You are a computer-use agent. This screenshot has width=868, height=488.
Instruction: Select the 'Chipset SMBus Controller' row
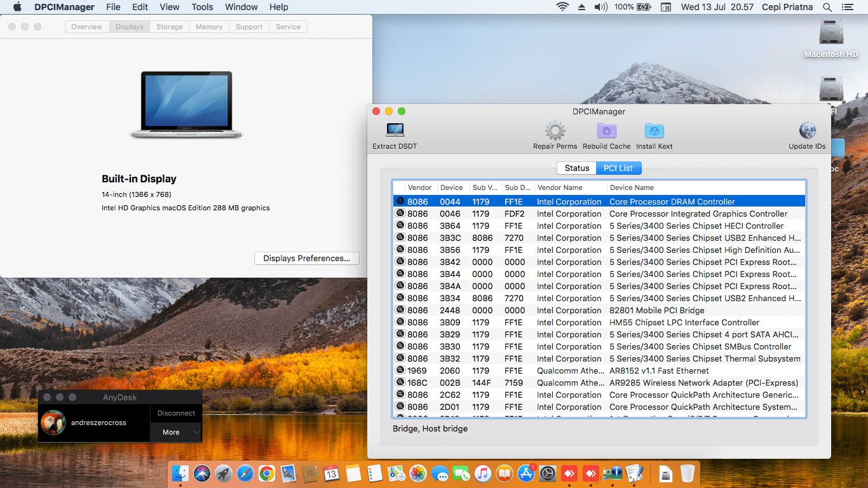coord(599,346)
